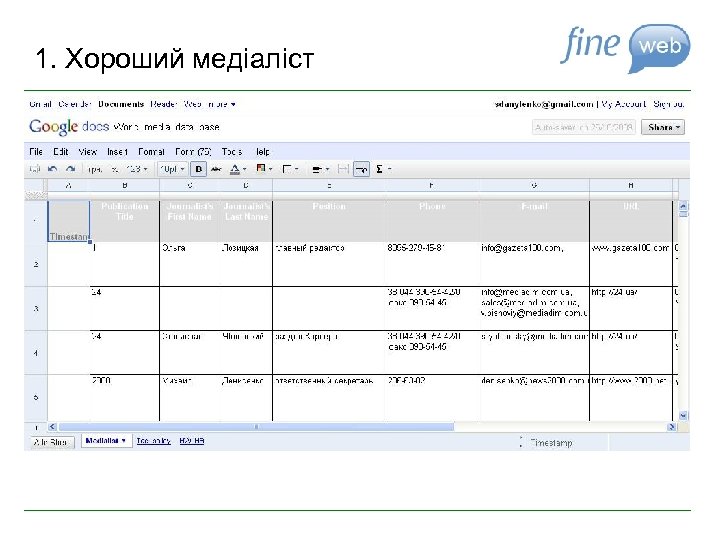Select column B header
720x540 pixels.
124,186
